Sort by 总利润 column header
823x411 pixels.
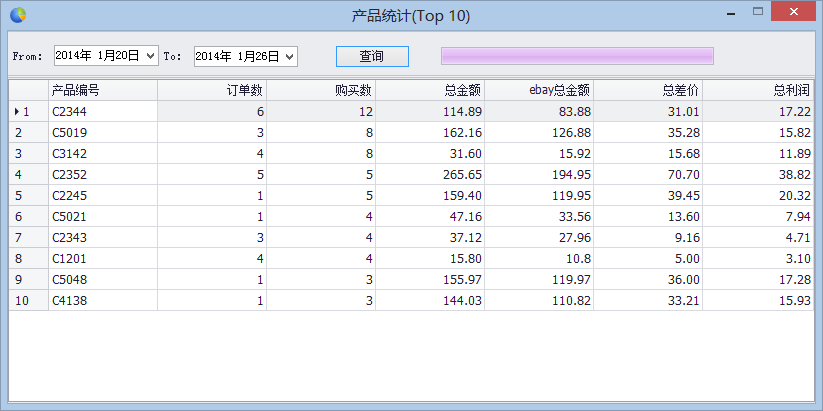coord(759,90)
